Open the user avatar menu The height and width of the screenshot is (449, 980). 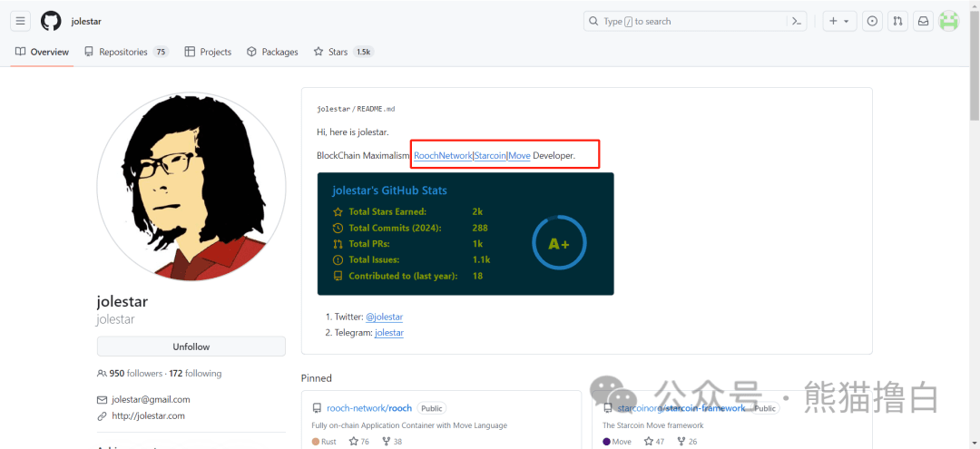click(948, 21)
